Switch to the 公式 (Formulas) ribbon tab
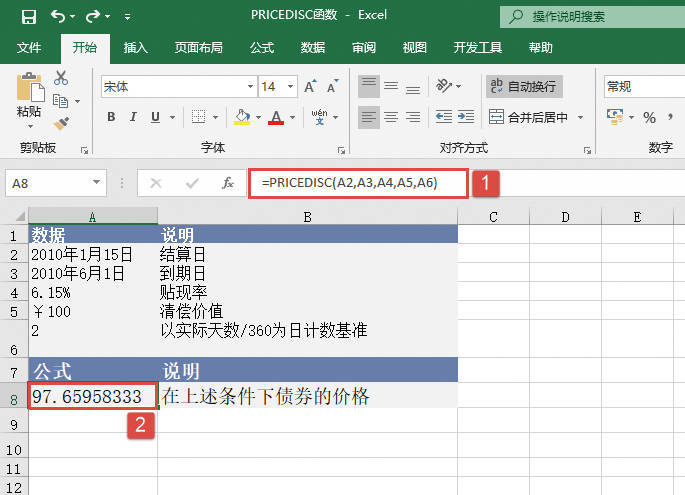685x495 pixels. tap(262, 48)
